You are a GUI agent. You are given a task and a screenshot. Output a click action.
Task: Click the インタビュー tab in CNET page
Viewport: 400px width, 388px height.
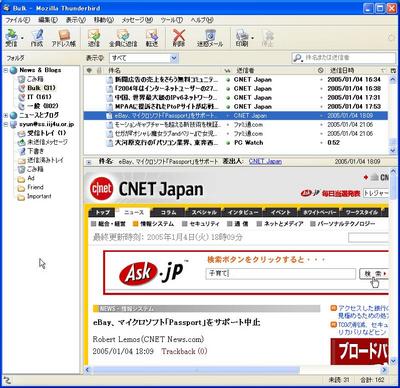point(243,212)
